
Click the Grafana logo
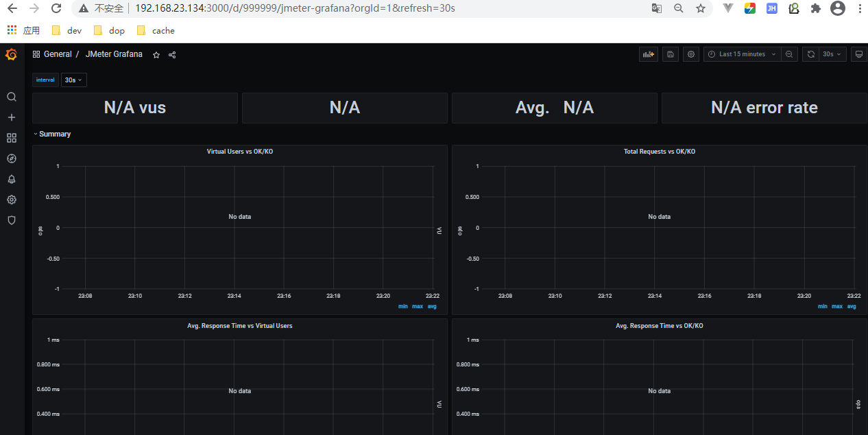[x=11, y=54]
